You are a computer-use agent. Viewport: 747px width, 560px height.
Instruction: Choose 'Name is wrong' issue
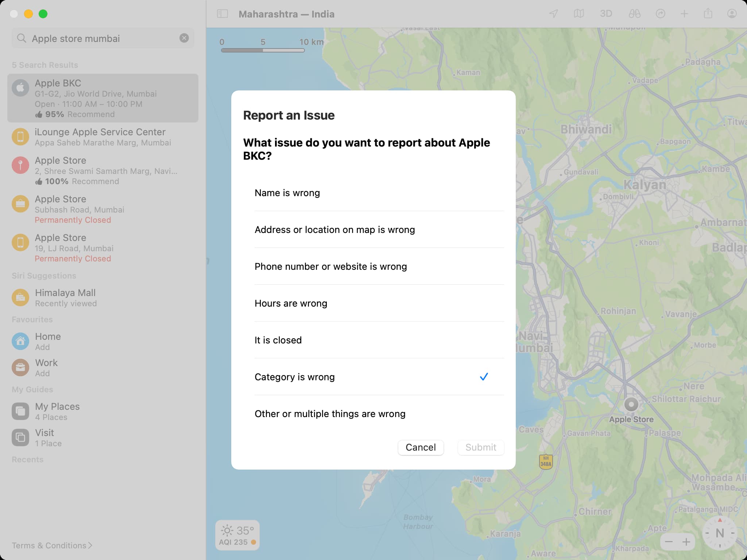point(379,193)
